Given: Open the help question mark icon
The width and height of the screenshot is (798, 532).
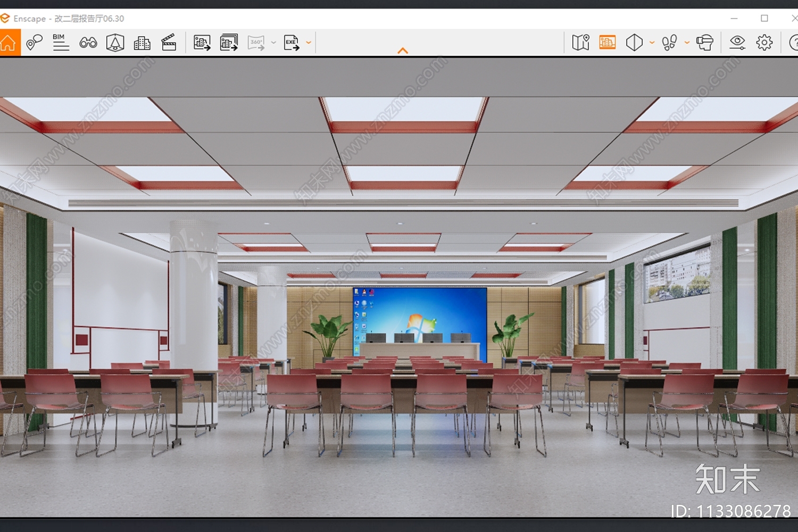Looking at the screenshot, I should (793, 43).
